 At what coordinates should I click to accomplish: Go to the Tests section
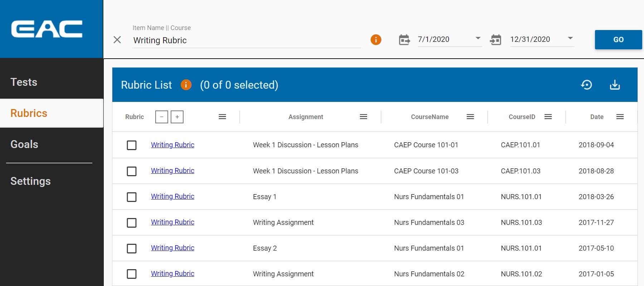pyautogui.click(x=24, y=82)
